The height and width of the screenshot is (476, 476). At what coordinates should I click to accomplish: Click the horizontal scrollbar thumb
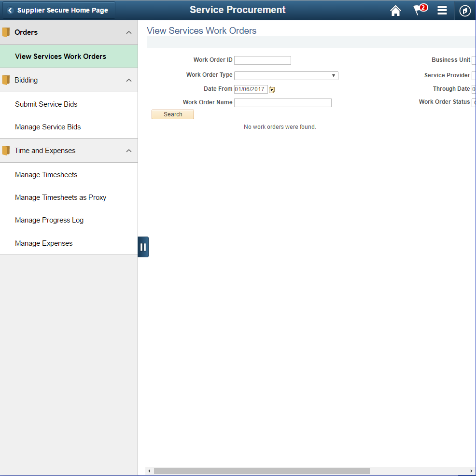point(262,471)
